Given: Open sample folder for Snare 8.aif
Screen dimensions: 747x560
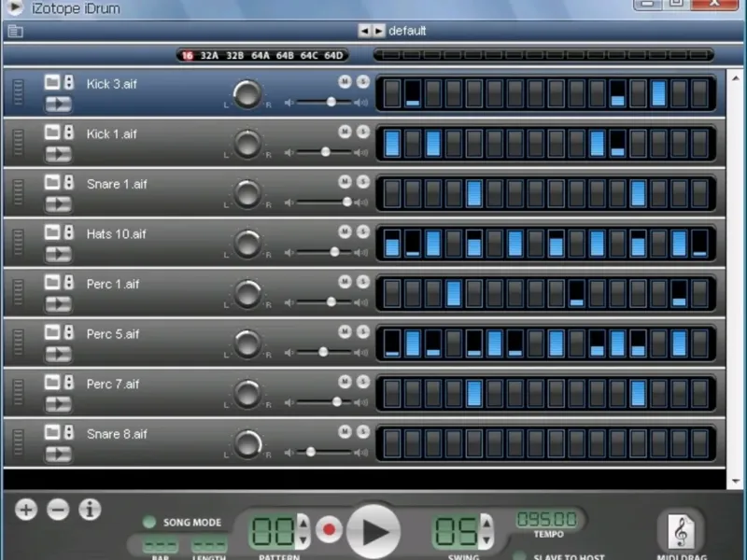Looking at the screenshot, I should [52, 432].
